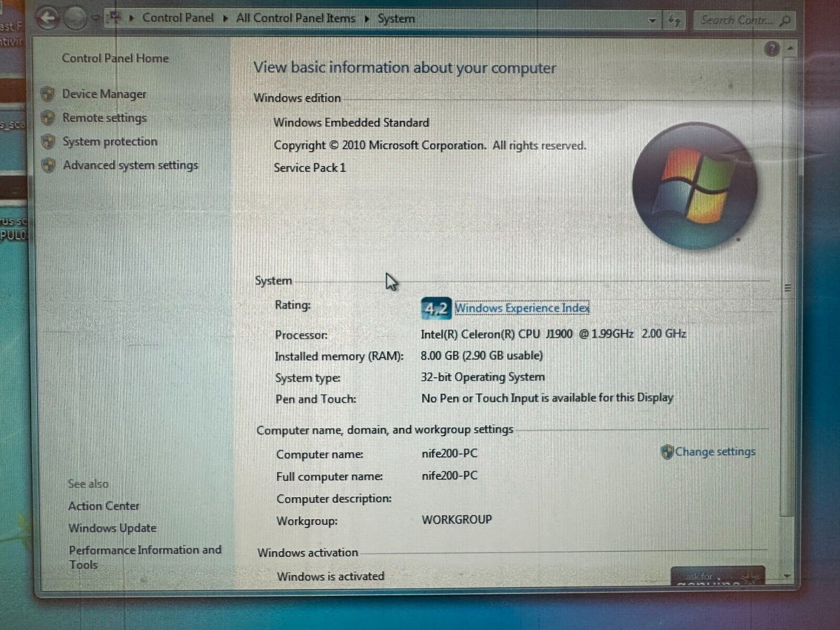Viewport: 840px width, 630px height.
Task: Click Change settings for computer name
Action: pos(715,451)
